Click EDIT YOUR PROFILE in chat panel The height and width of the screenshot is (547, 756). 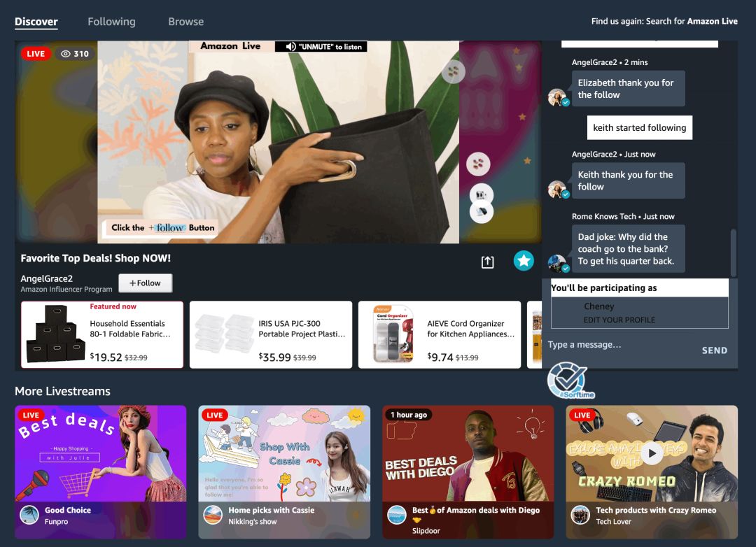click(619, 320)
